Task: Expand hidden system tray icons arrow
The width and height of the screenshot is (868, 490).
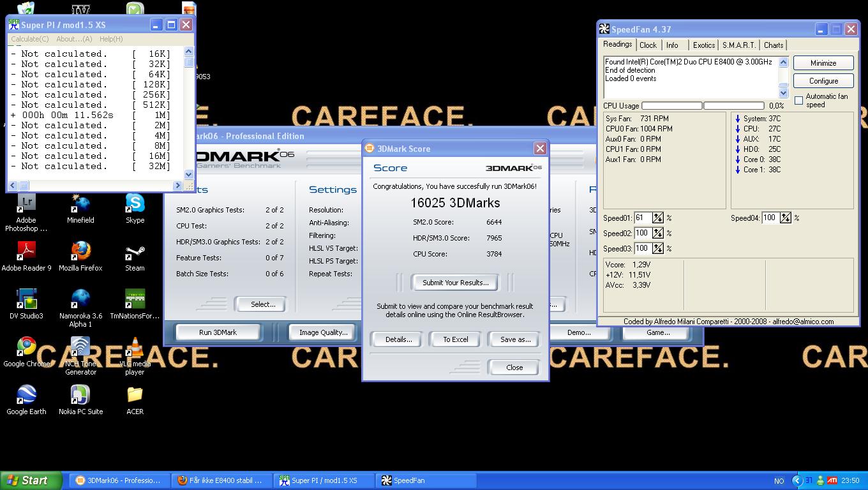Action: click(x=797, y=480)
